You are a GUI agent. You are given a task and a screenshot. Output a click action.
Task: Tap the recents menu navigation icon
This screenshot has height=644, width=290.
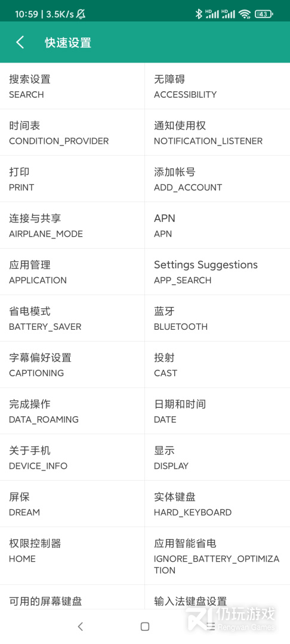[210, 626]
